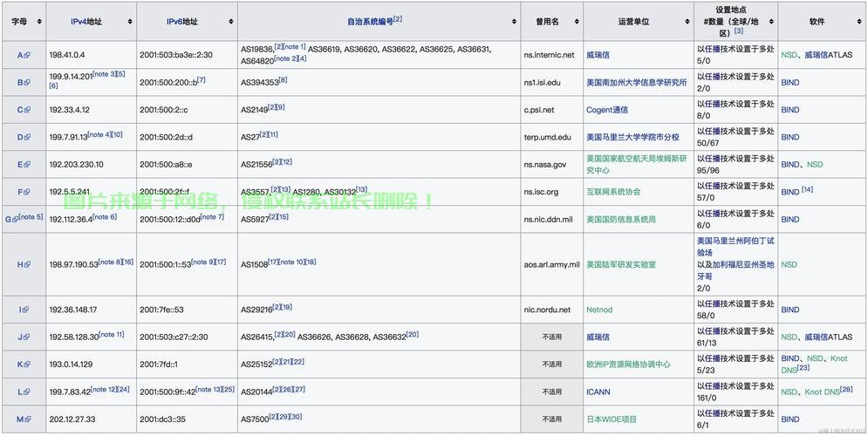Open the ICANN operator link
The image size is (868, 436).
click(598, 392)
